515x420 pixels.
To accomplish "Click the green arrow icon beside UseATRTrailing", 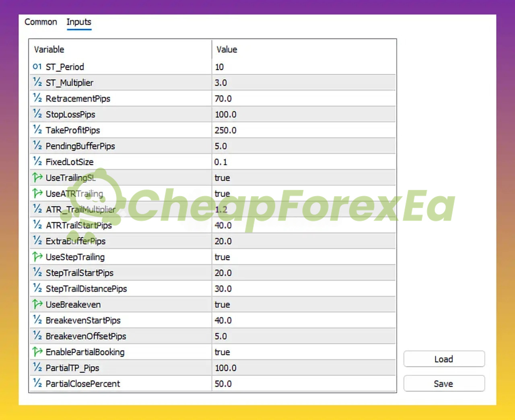I will pyautogui.click(x=37, y=193).
